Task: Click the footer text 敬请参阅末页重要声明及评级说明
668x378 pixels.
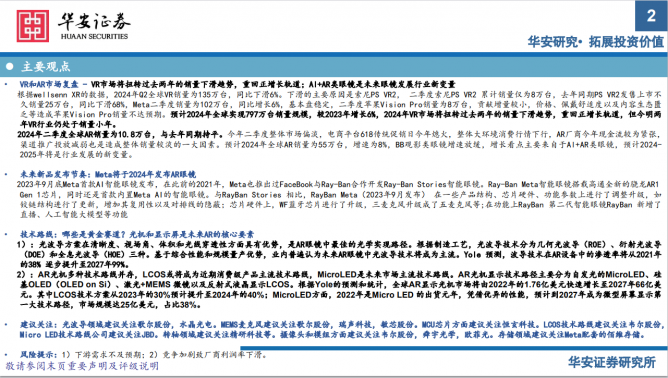Action: 82,366
